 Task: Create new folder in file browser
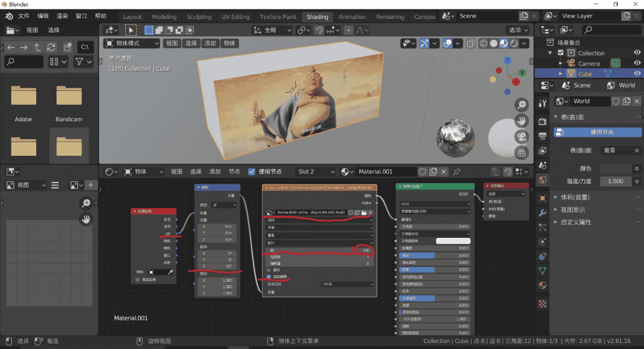point(67,47)
